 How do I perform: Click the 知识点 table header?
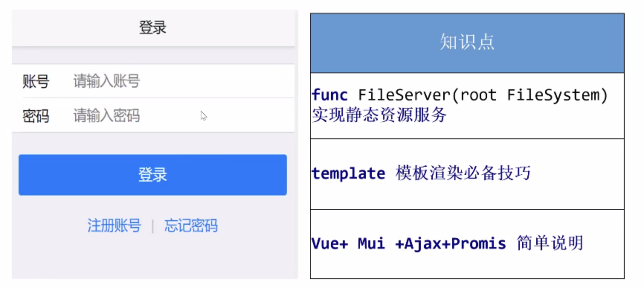[x=467, y=43]
